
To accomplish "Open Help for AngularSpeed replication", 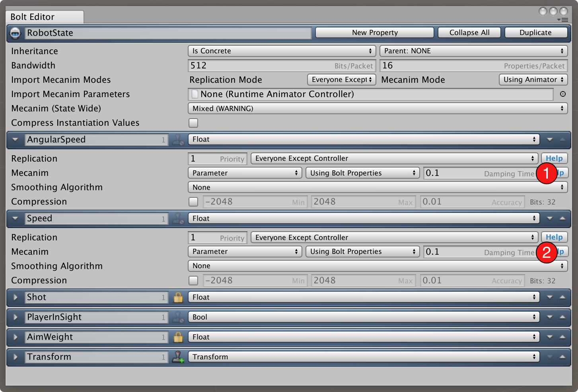I will (x=554, y=158).
